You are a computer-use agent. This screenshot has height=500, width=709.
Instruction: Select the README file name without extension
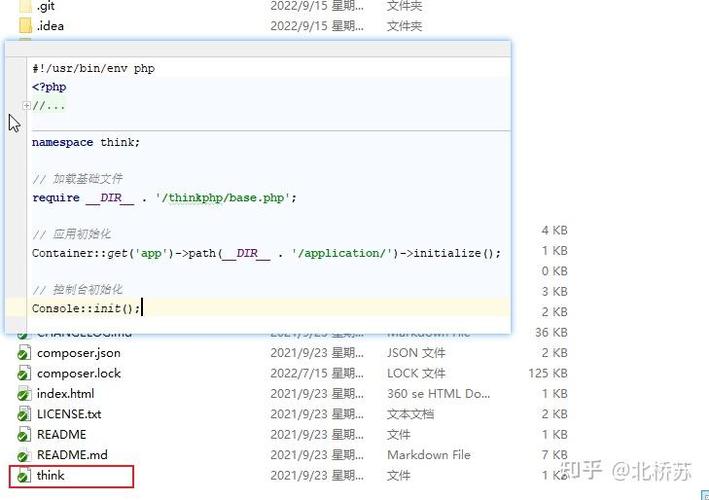point(61,434)
